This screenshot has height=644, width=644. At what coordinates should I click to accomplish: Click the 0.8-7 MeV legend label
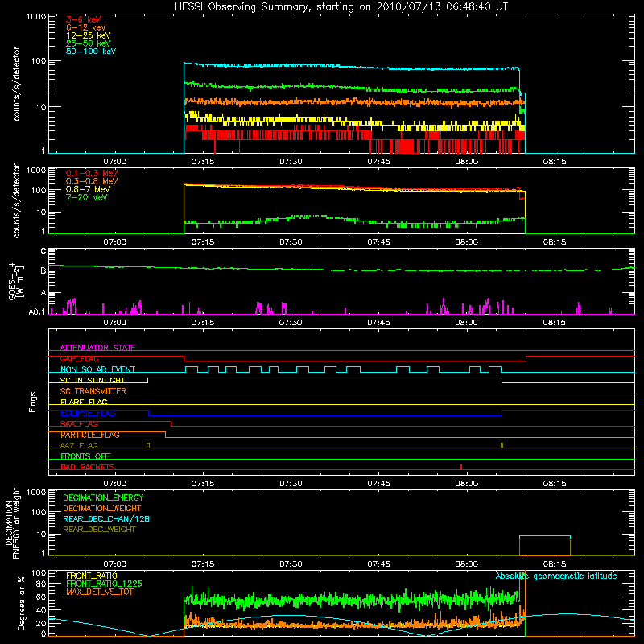(x=88, y=189)
